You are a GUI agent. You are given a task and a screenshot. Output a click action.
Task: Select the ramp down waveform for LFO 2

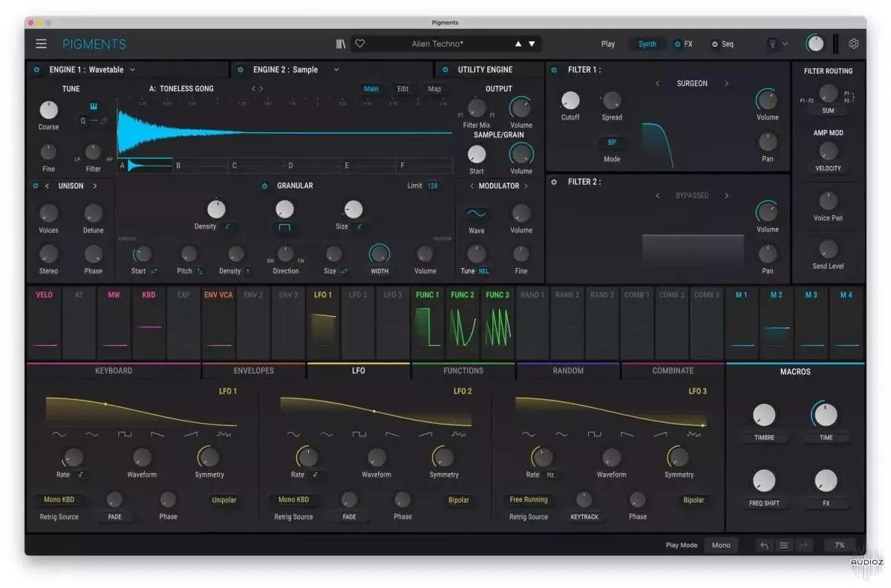[x=392, y=434]
